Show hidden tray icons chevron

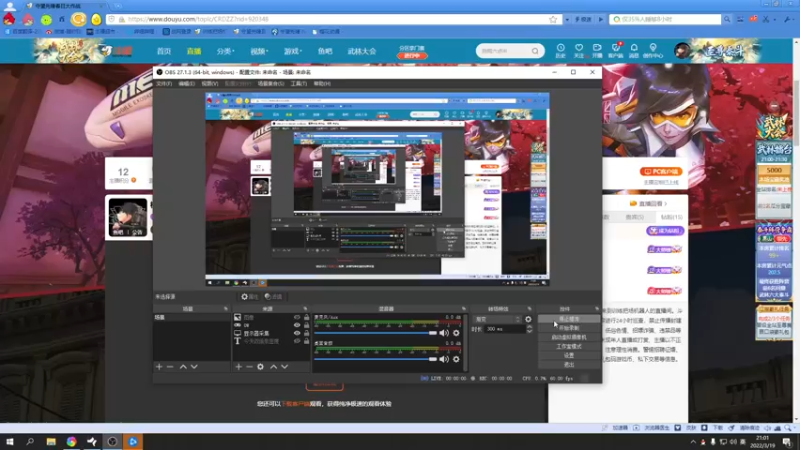(x=693, y=442)
